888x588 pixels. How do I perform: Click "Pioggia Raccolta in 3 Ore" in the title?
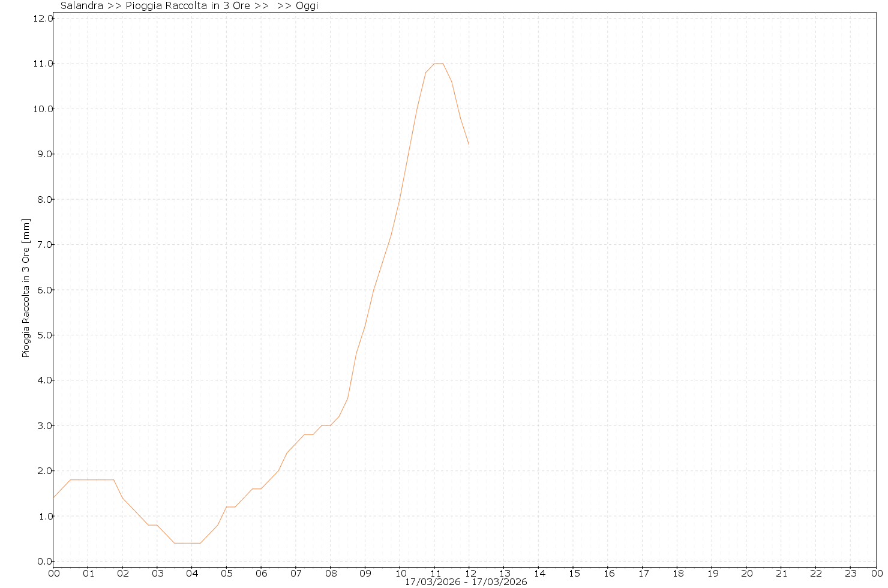(188, 6)
